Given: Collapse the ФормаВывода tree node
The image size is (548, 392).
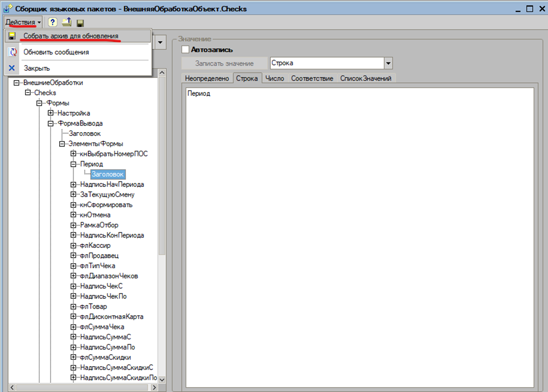Looking at the screenshot, I should [50, 123].
